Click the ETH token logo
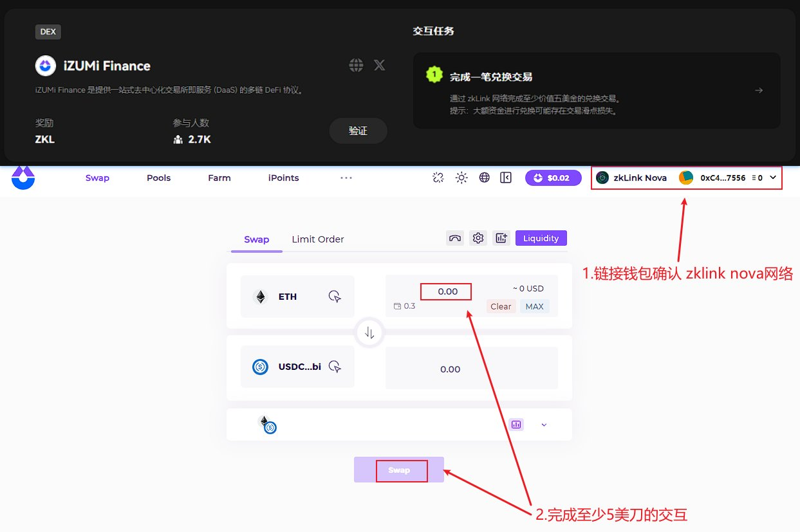Screen dimensions: 800x532 [261, 297]
